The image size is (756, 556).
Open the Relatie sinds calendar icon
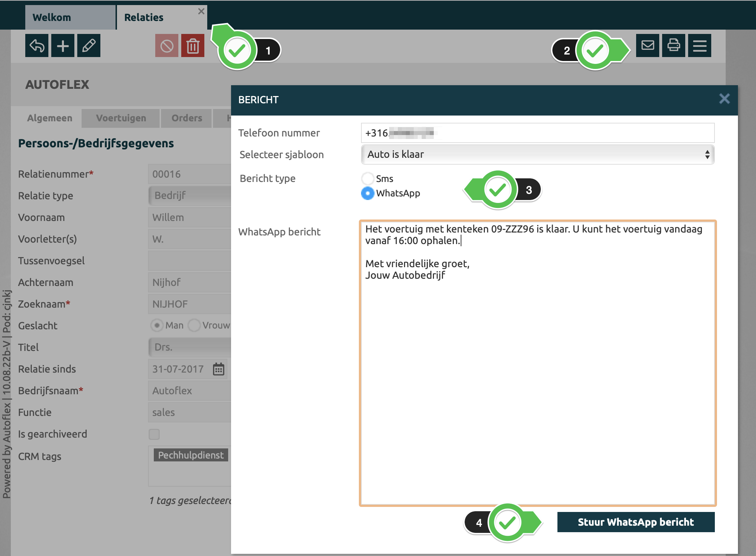218,369
